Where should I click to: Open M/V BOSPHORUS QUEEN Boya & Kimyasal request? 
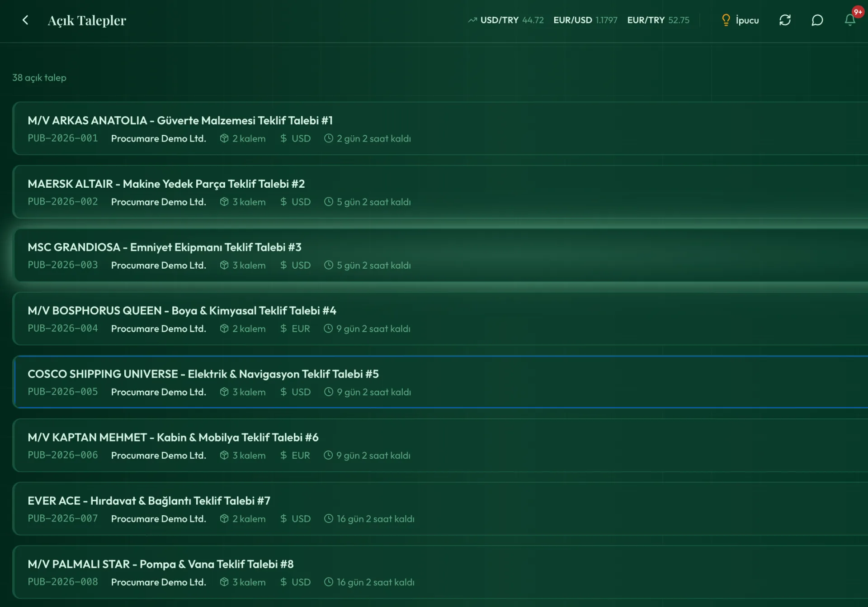tap(440, 318)
